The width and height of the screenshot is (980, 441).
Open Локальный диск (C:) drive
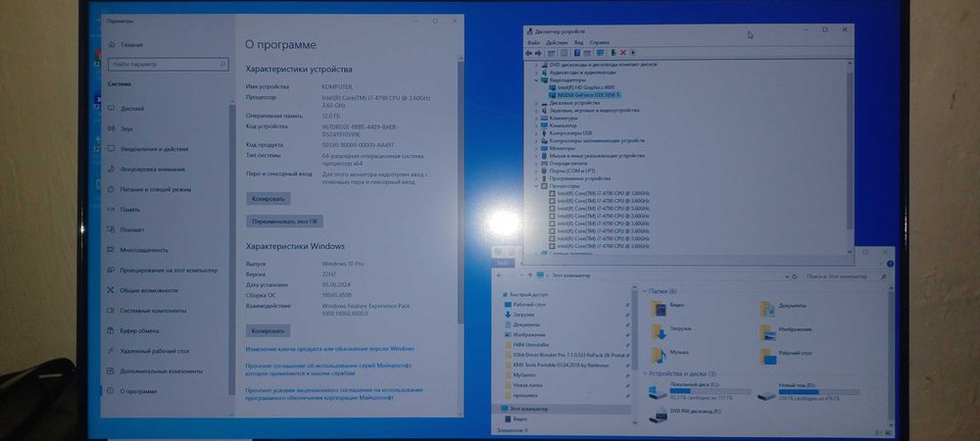[x=700, y=392]
